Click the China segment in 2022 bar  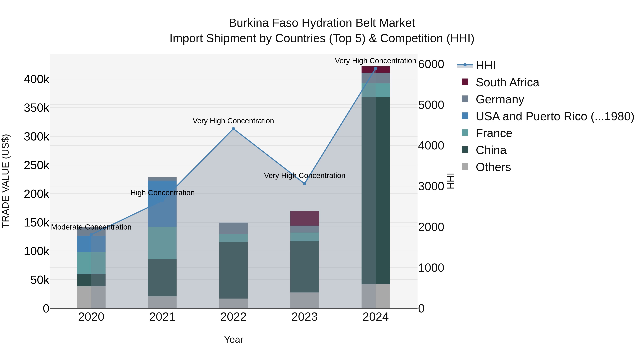click(233, 270)
